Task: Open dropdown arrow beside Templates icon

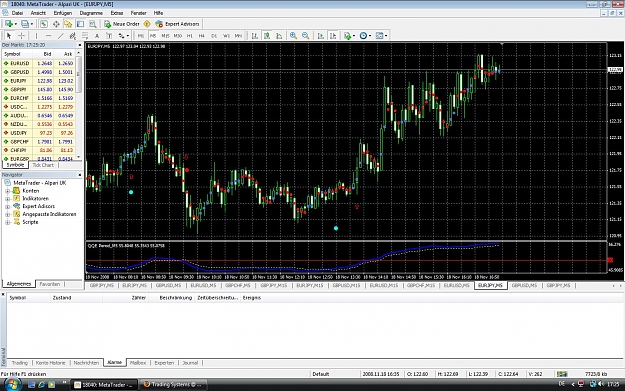Action: click(x=386, y=36)
